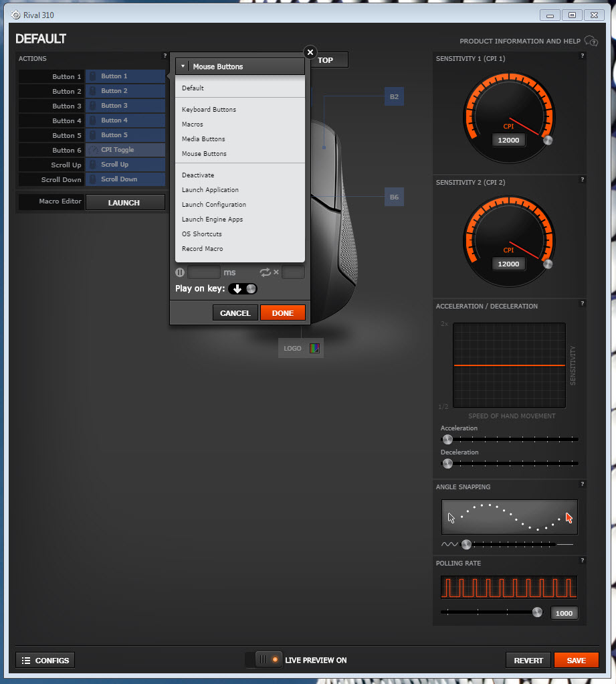Image resolution: width=616 pixels, height=684 pixels.
Task: Click the repeat loop icon in the popup
Action: click(x=265, y=272)
